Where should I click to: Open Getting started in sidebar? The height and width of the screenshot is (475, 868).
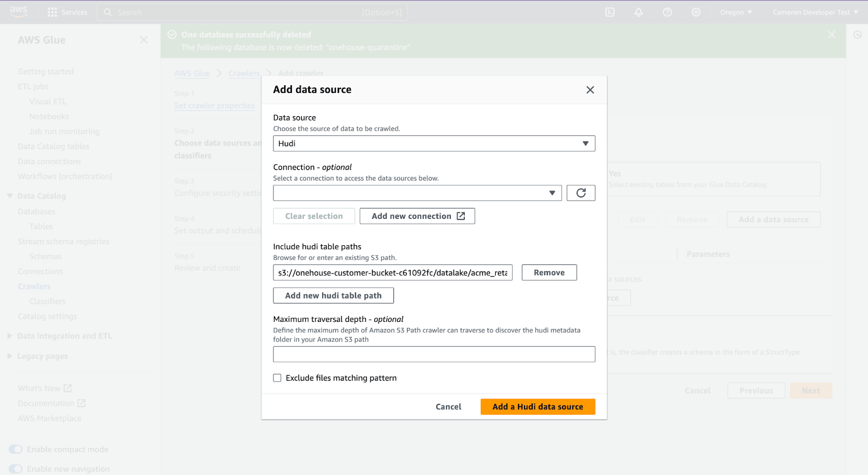click(46, 71)
